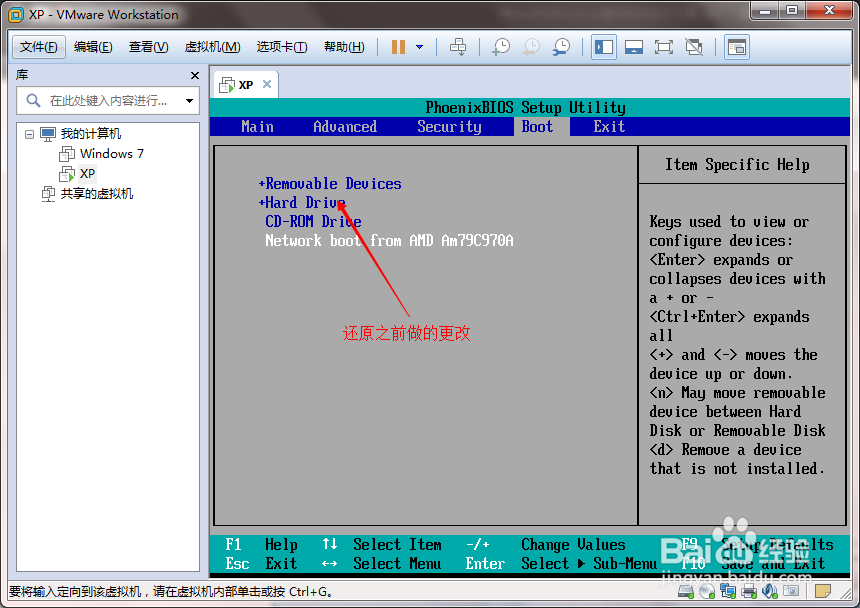Click the +Removable Devices boot entry
860x608 pixels.
click(330, 184)
